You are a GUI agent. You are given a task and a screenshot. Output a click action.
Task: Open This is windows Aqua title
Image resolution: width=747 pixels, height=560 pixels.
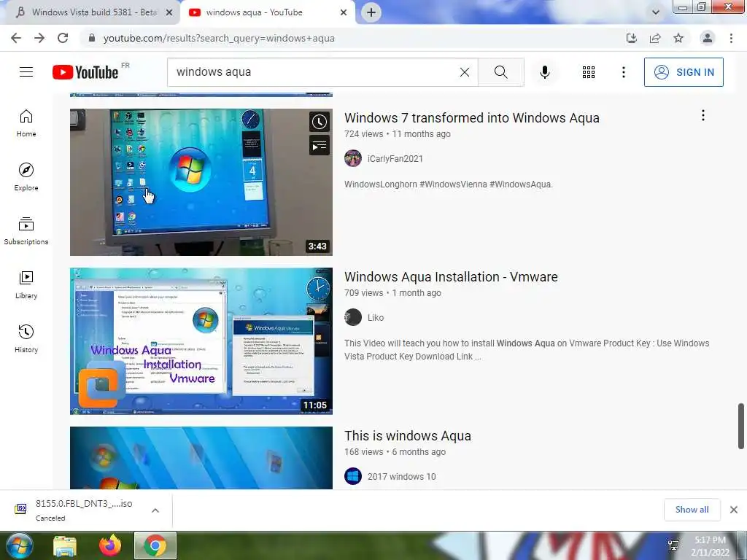tap(408, 436)
